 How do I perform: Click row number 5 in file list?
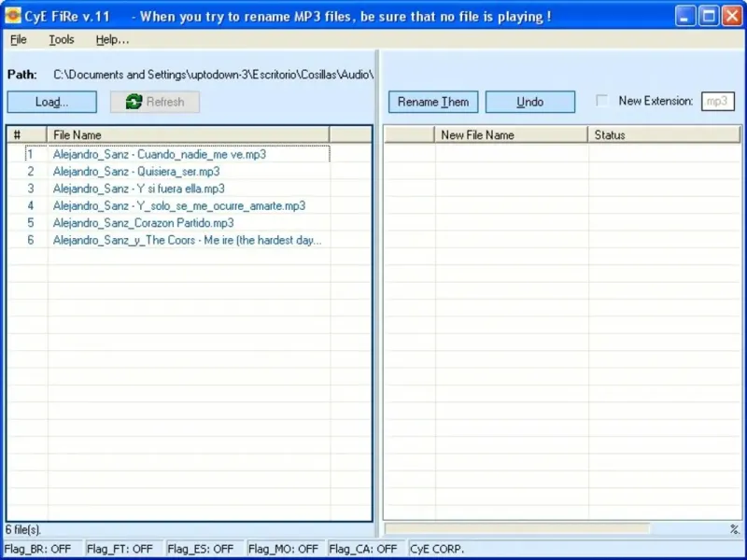pyautogui.click(x=31, y=223)
